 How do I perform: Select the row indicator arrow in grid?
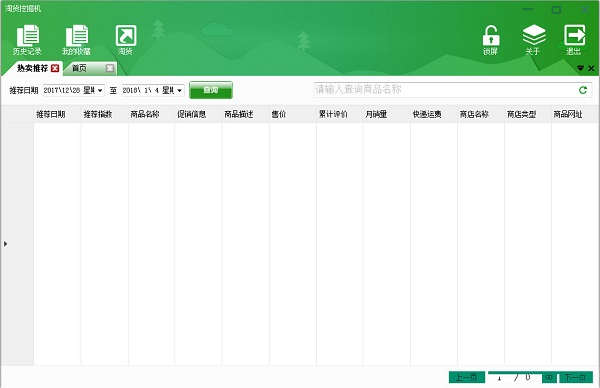[5, 244]
